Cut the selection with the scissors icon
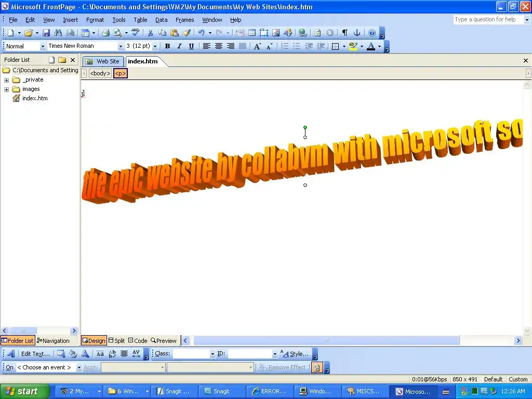532x399 pixels. tap(150, 33)
